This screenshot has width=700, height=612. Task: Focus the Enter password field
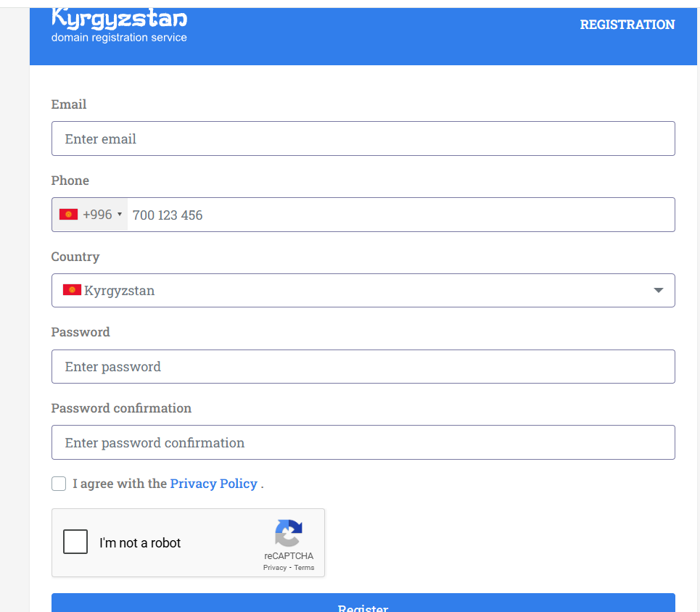363,366
